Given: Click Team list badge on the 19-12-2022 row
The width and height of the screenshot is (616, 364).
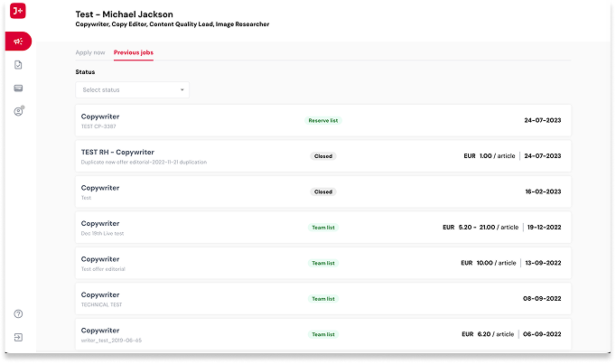Looking at the screenshot, I should coord(323,228).
